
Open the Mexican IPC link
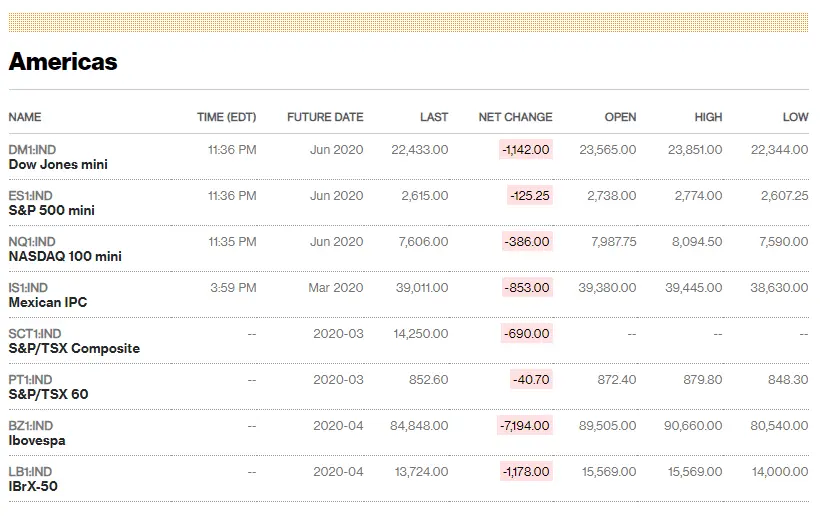tap(48, 302)
